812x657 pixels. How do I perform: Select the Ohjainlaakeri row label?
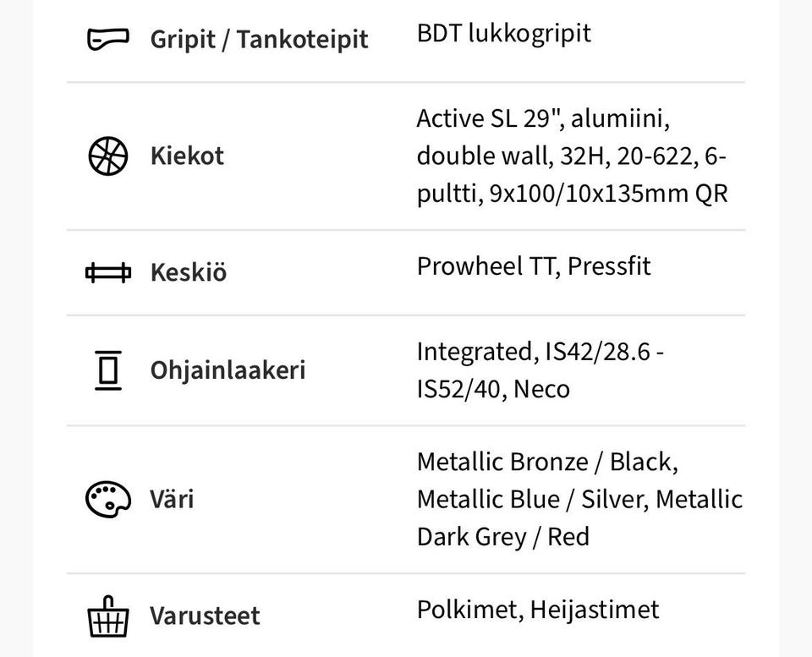pyautogui.click(x=228, y=370)
